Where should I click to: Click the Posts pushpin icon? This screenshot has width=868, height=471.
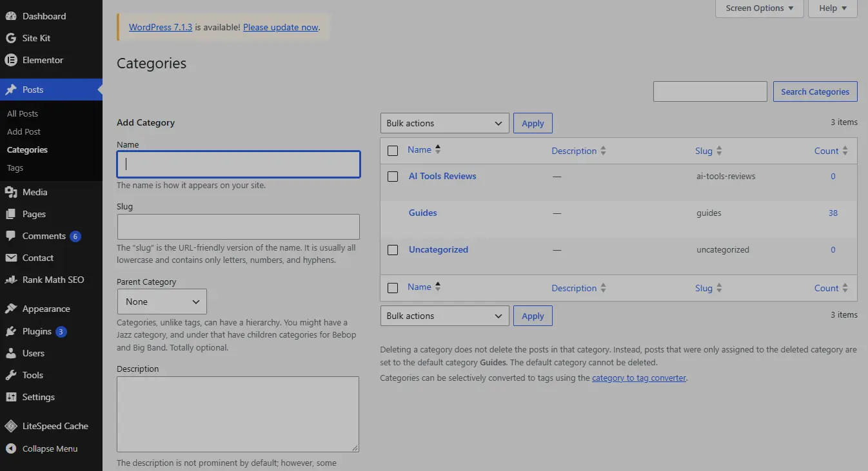11,90
